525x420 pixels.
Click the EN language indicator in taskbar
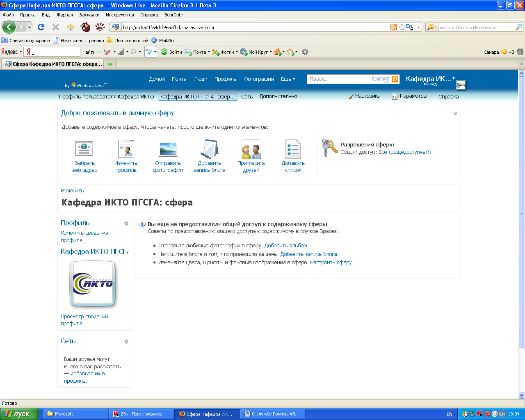pos(450,414)
